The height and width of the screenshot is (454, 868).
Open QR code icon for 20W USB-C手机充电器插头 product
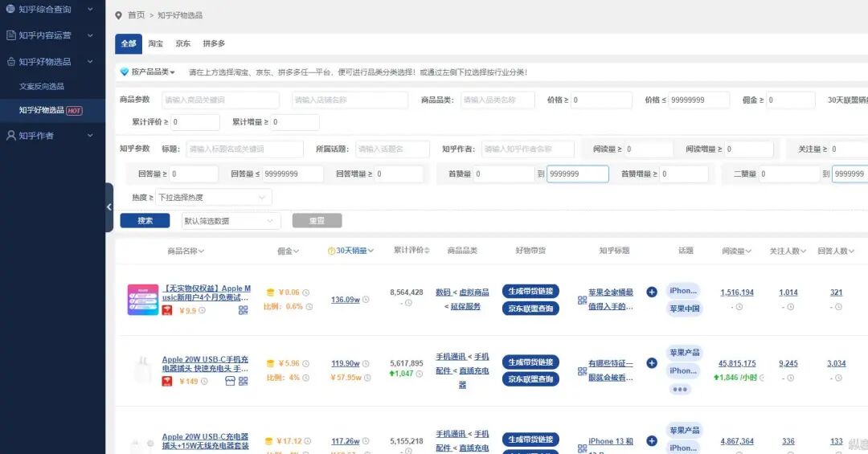coord(243,381)
